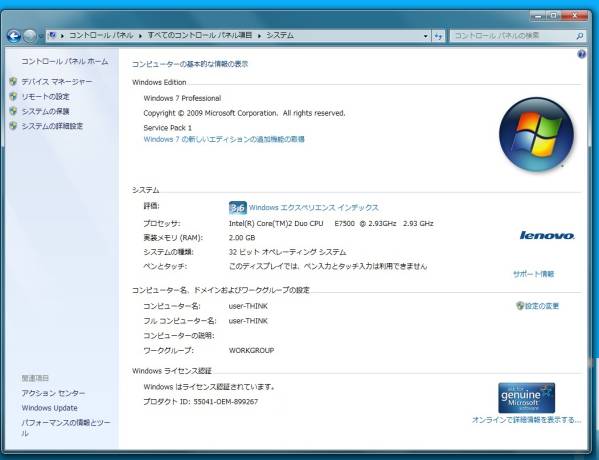Click the コンピューターの基本的な情報の表示 heading
The height and width of the screenshot is (460, 599).
pyautogui.click(x=190, y=64)
